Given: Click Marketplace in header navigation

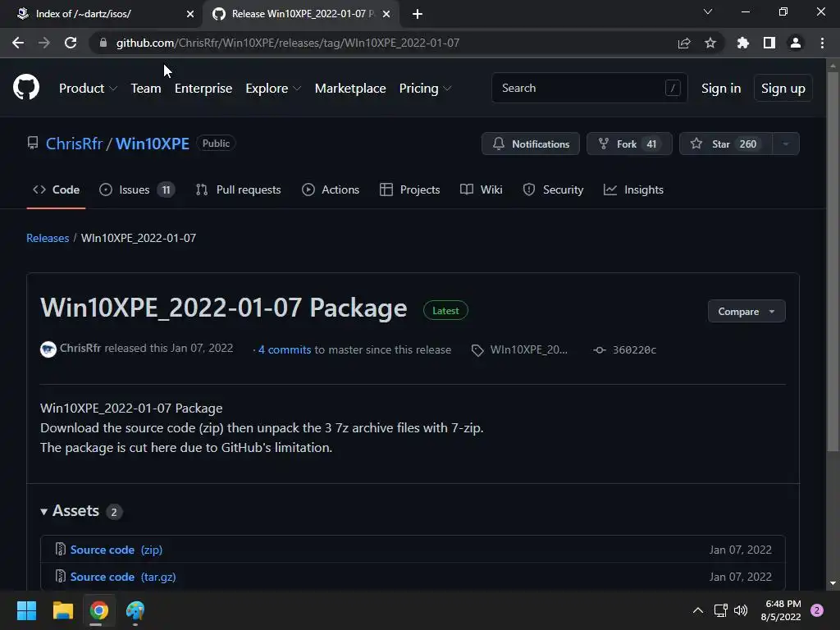Looking at the screenshot, I should [350, 89].
